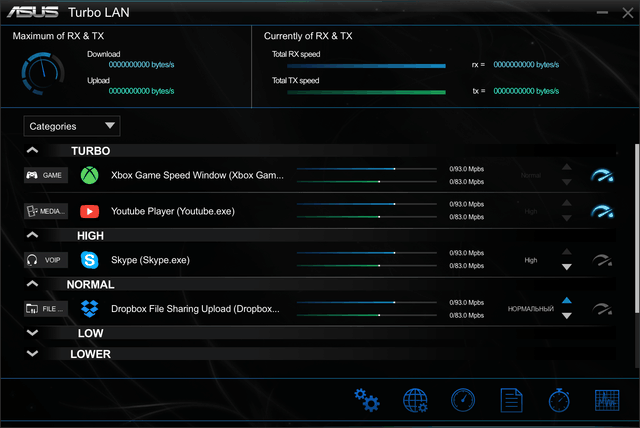Click the High priority label for Skype
The width and height of the screenshot is (640, 428).
531,260
